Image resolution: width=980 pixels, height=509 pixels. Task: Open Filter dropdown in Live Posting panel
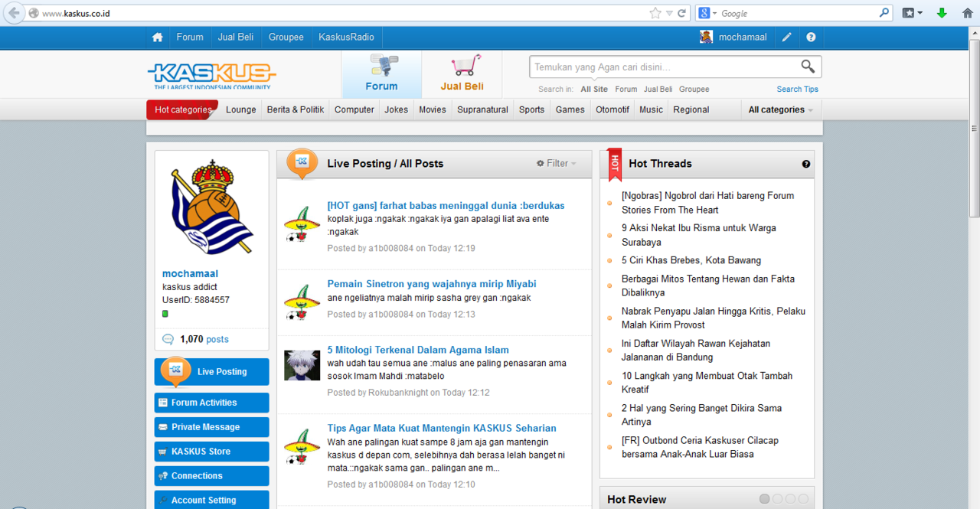557,163
